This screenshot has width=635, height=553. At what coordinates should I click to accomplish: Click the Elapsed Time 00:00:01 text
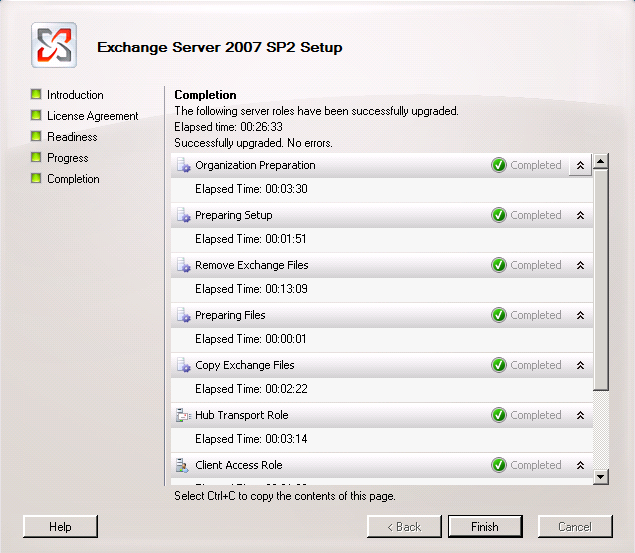pos(250,339)
